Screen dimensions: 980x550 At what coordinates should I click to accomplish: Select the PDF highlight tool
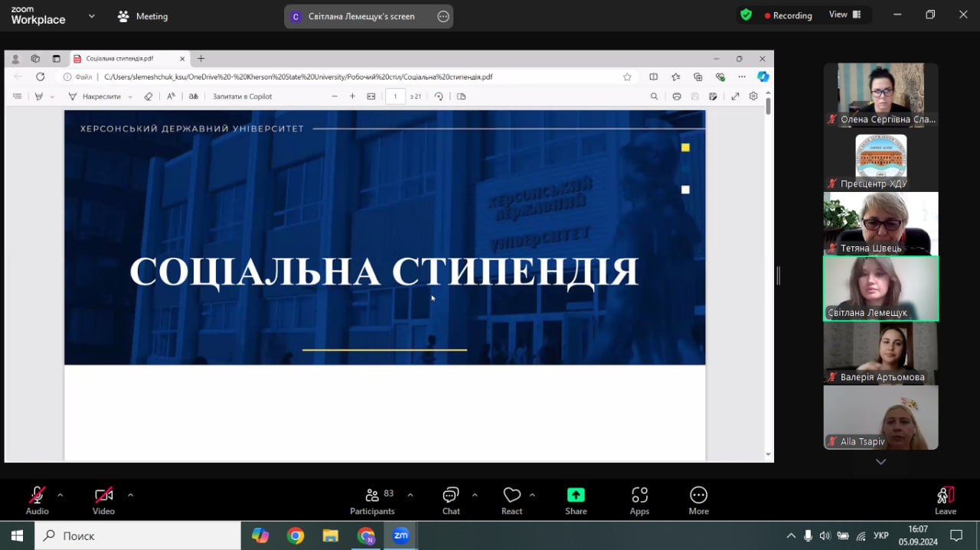39,96
